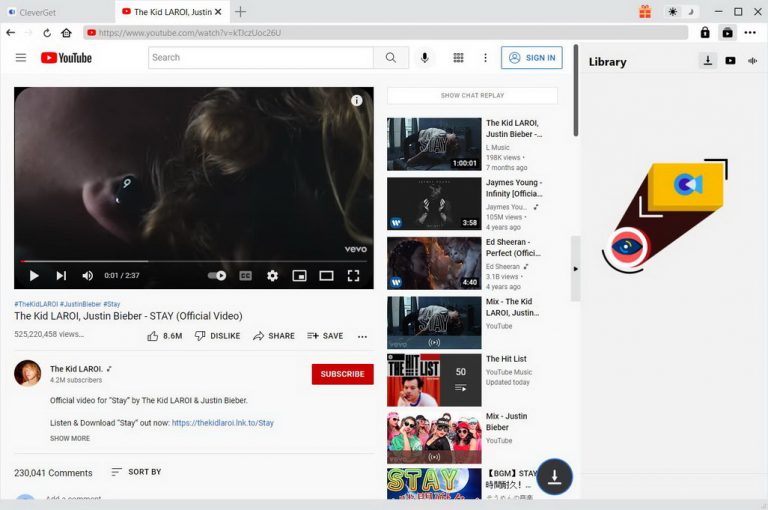Enter full screen in video player
The image size is (768, 510).
[353, 276]
